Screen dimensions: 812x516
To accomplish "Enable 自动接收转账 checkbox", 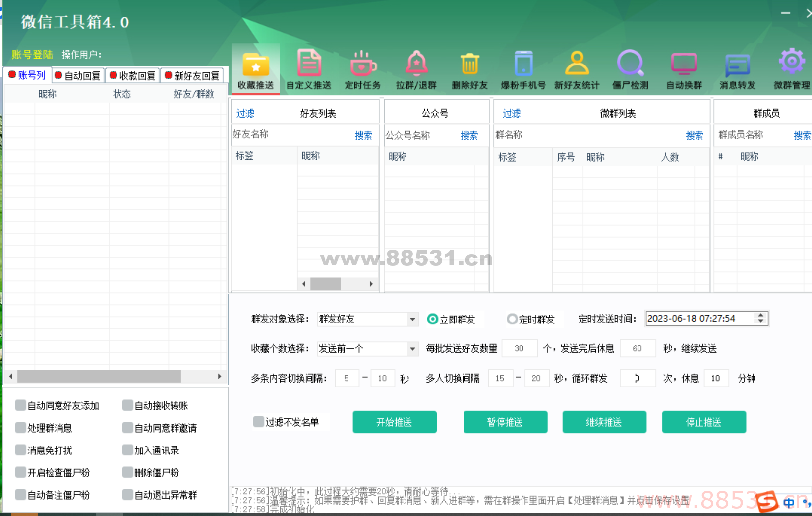I will [x=128, y=405].
